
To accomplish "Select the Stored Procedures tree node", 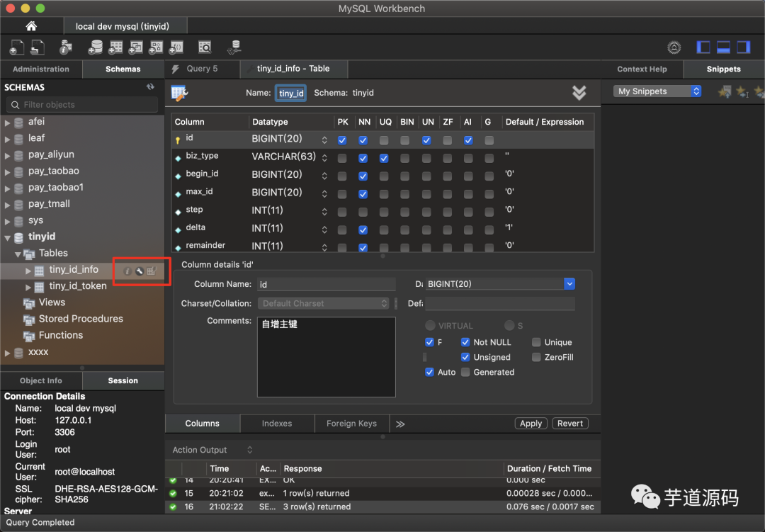I will pos(81,319).
